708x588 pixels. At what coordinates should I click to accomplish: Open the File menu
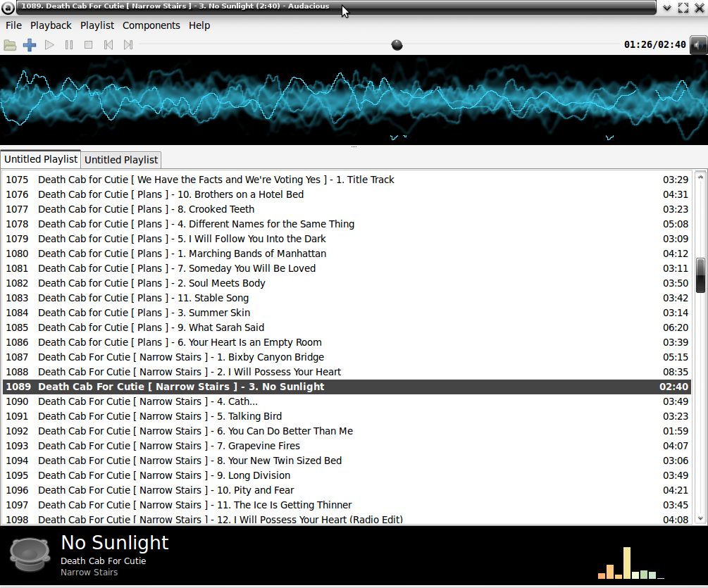(x=13, y=25)
